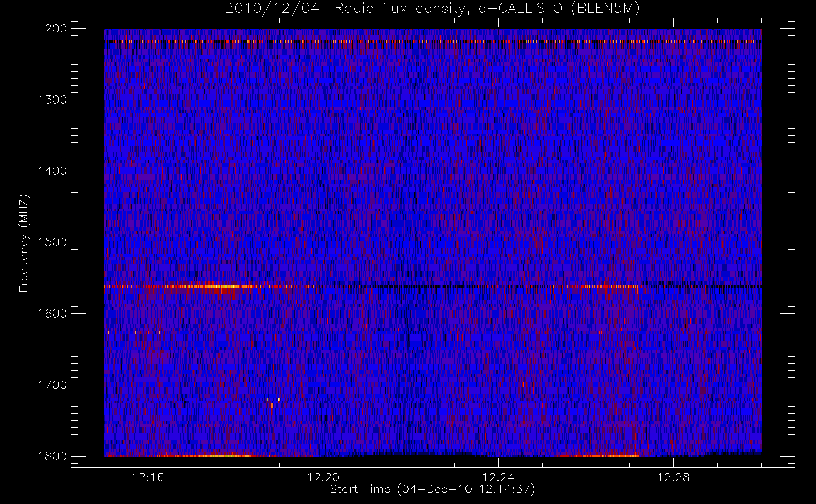816x504 pixels.
Task: Click the 1500 frequency tick label
Action: (52, 242)
